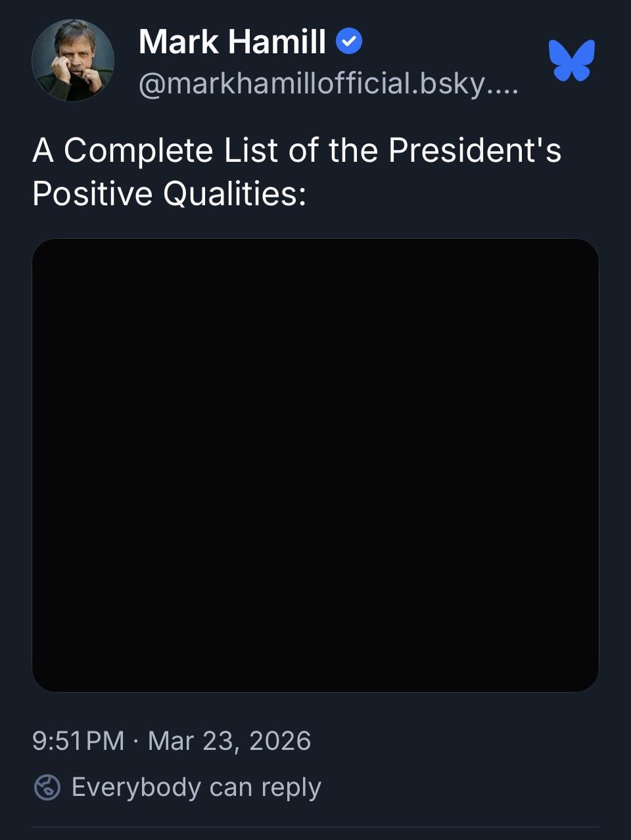Open Mark Hamill's profile picture
Screen dimensions: 631x840
coord(73,61)
